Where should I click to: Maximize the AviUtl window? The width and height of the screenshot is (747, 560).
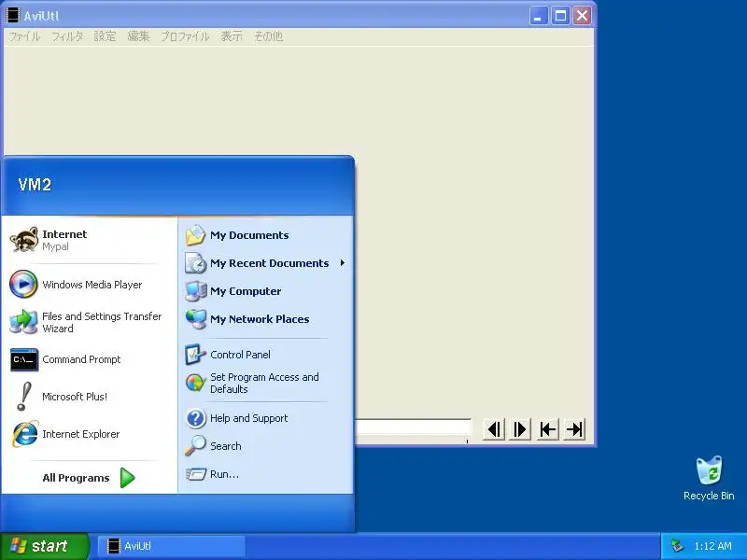click(560, 16)
